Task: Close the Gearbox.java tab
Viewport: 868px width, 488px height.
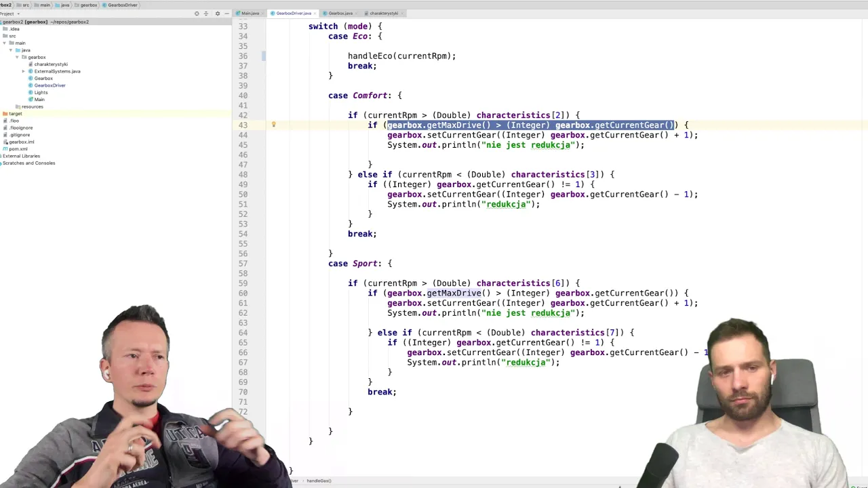Action: [x=357, y=14]
